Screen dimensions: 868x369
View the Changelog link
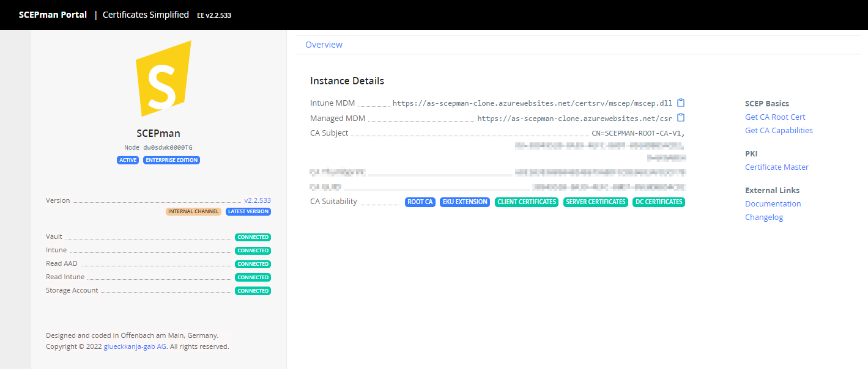(764, 217)
